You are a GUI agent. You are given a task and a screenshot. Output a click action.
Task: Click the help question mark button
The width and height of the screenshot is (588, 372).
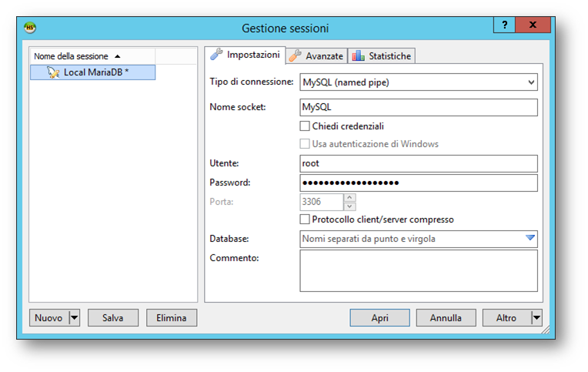[x=505, y=25]
